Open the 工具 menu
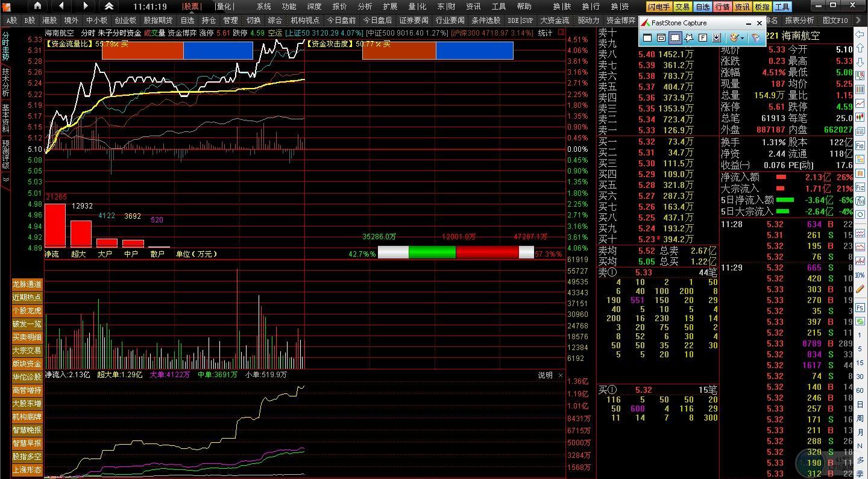The width and height of the screenshot is (868, 479). [x=498, y=7]
